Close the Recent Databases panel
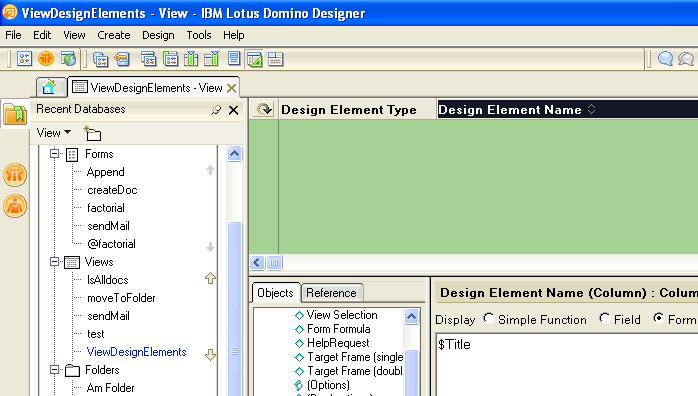Viewport: 698px width, 396px height. (x=233, y=110)
